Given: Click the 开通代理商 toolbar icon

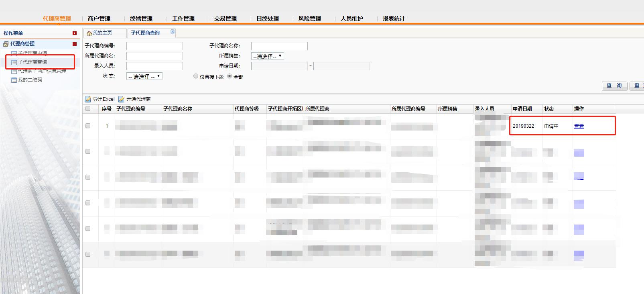Looking at the screenshot, I should [x=121, y=99].
